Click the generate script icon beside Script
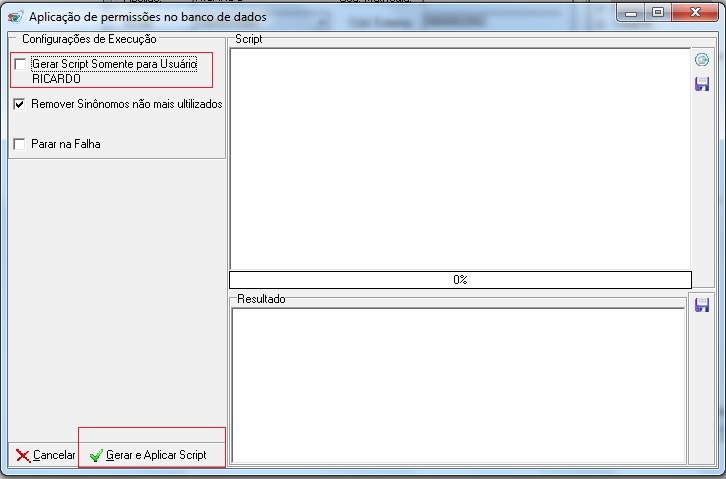 pyautogui.click(x=702, y=60)
